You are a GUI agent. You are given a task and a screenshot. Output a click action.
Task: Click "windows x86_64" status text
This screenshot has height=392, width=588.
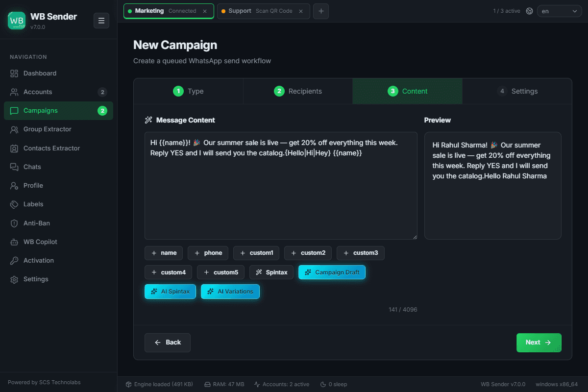[x=557, y=384]
